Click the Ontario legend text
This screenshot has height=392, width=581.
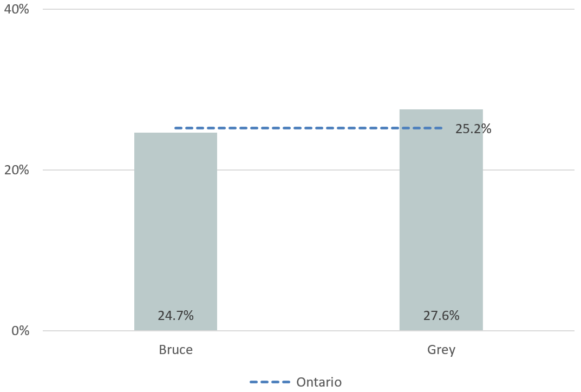(318, 382)
